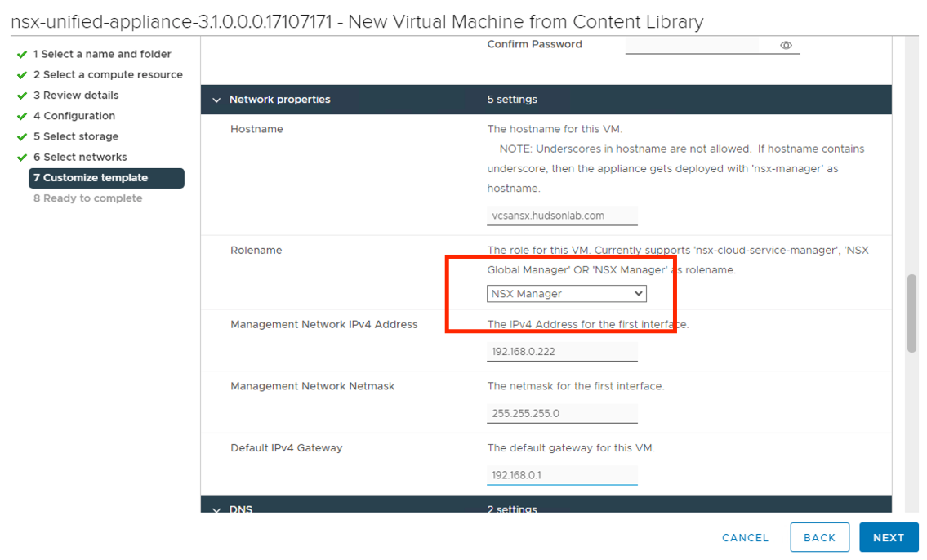Click the '5 settings' header text
Viewport: 927px width, 560px height.
click(512, 100)
